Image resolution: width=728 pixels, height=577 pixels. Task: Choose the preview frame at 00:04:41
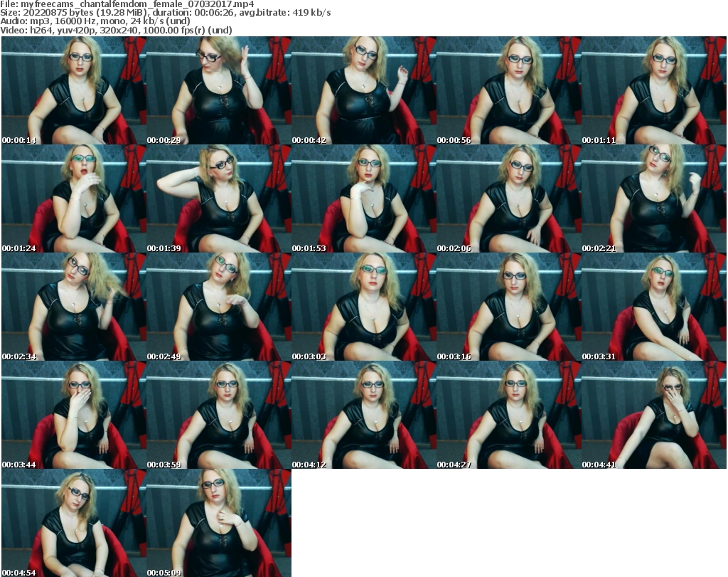point(654,415)
